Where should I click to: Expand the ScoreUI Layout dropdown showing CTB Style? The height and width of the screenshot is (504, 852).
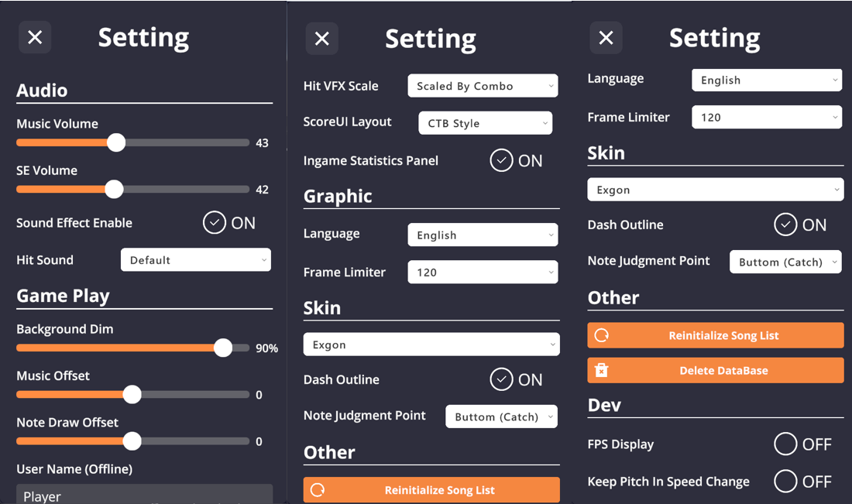click(x=485, y=122)
